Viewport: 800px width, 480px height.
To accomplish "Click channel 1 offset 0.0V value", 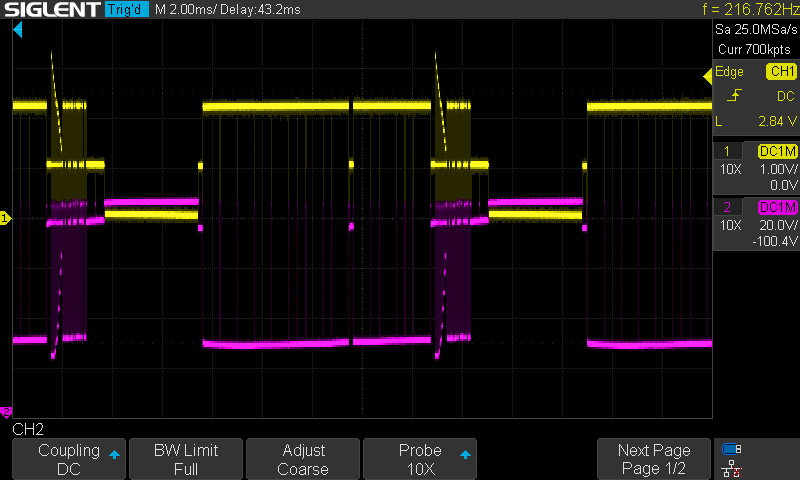I will [x=783, y=185].
